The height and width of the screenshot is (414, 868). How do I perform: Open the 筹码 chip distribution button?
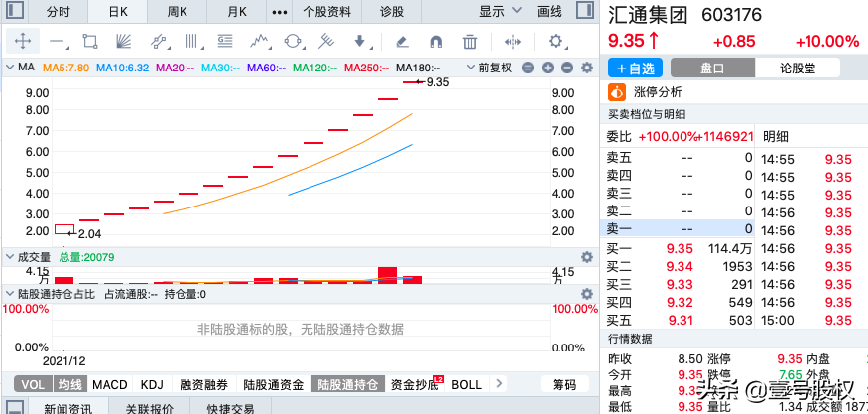coord(564,384)
